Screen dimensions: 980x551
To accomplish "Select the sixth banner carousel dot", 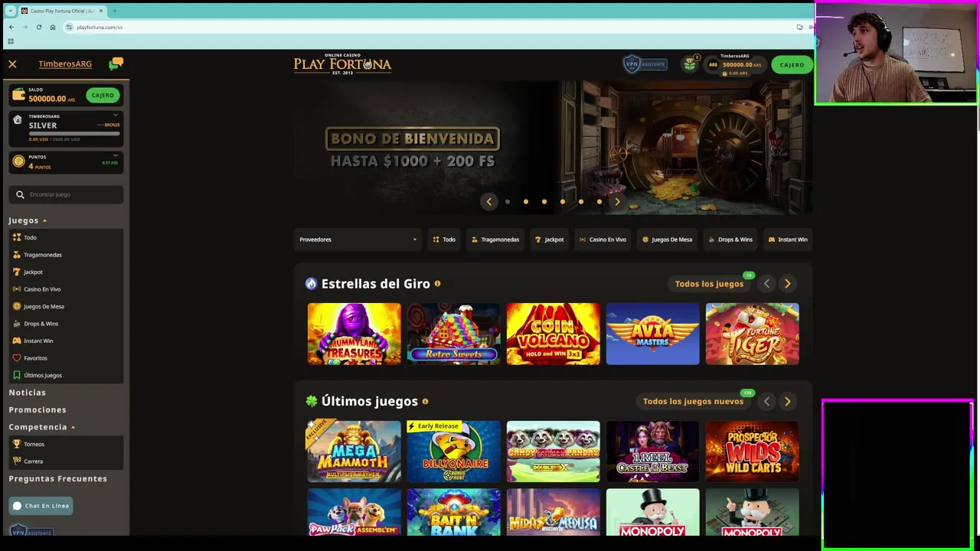I will point(599,202).
